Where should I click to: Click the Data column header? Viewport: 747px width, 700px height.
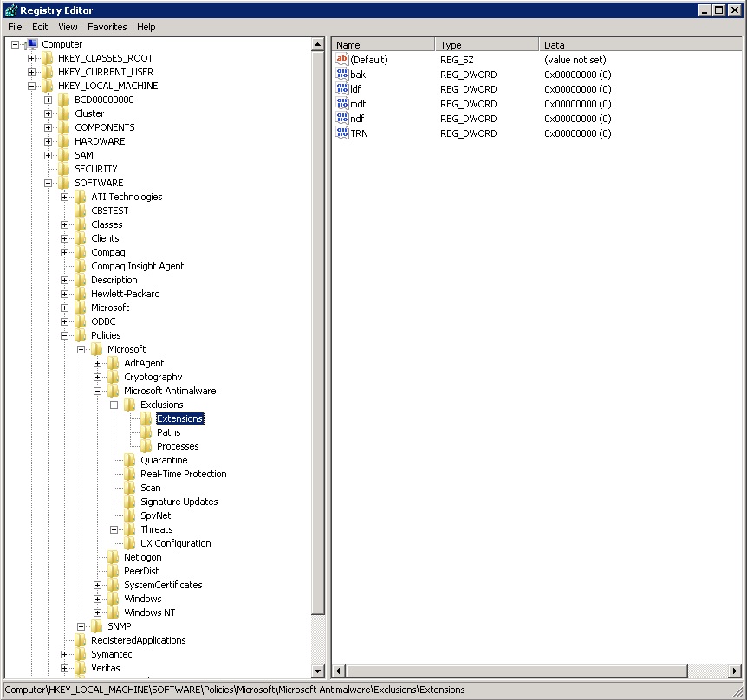click(x=640, y=44)
